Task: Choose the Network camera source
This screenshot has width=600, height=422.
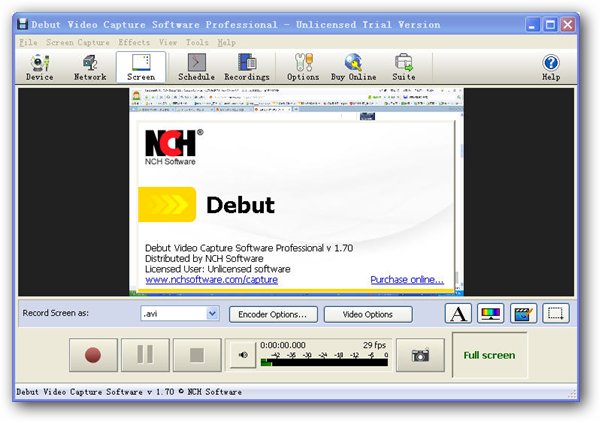Action: click(x=90, y=67)
